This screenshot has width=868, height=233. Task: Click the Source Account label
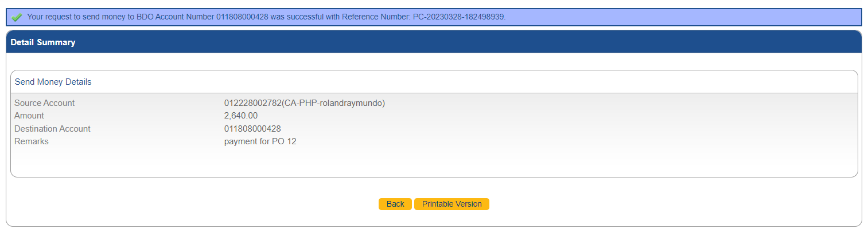pyautogui.click(x=45, y=103)
